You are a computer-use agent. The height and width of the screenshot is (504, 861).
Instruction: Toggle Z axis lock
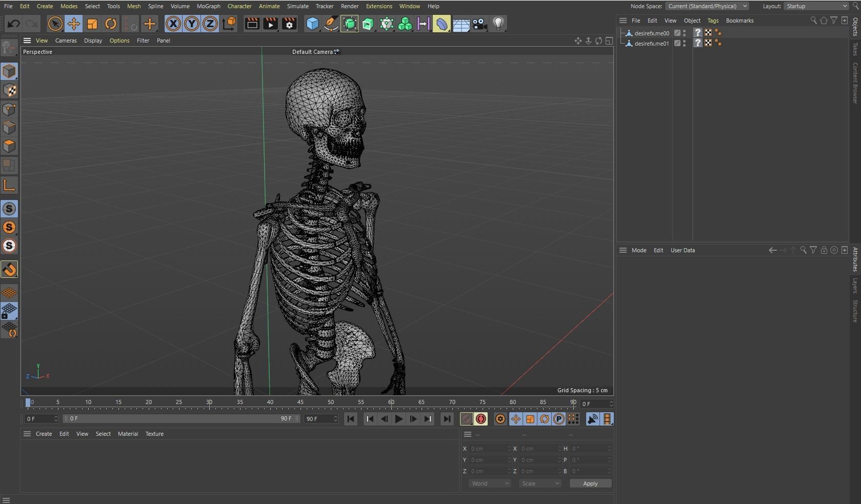pos(210,24)
